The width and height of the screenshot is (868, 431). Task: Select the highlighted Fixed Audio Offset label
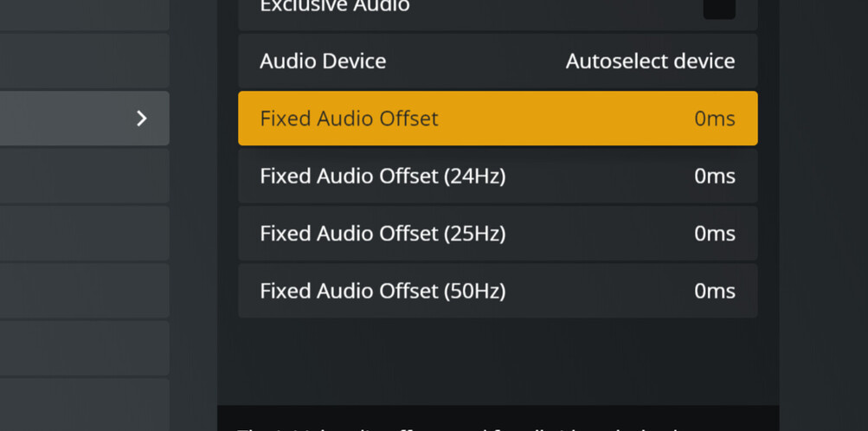point(349,119)
